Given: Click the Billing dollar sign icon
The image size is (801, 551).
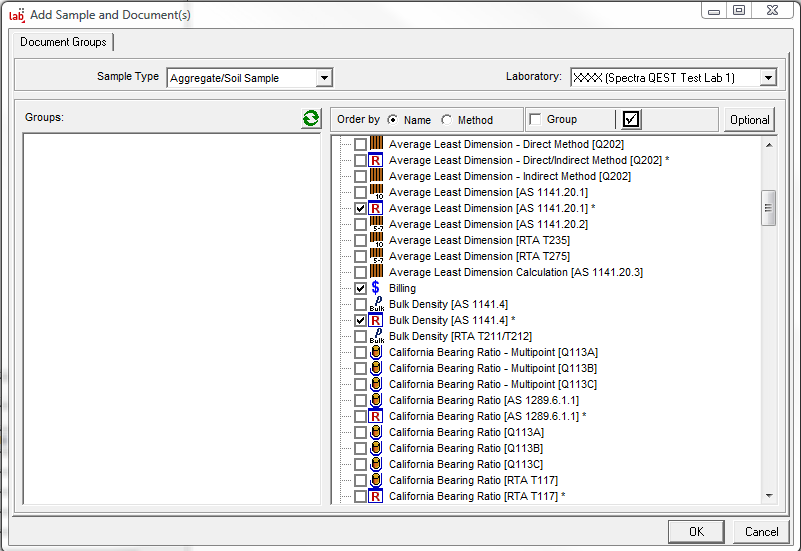Looking at the screenshot, I should [x=376, y=288].
